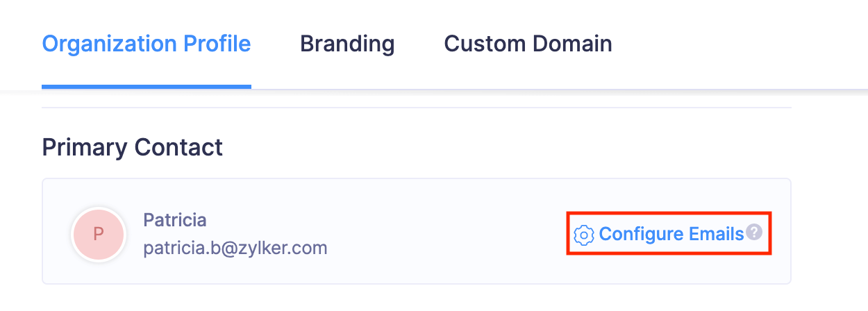
Task: Click the gray help bubble after Emails
Action: (x=754, y=233)
